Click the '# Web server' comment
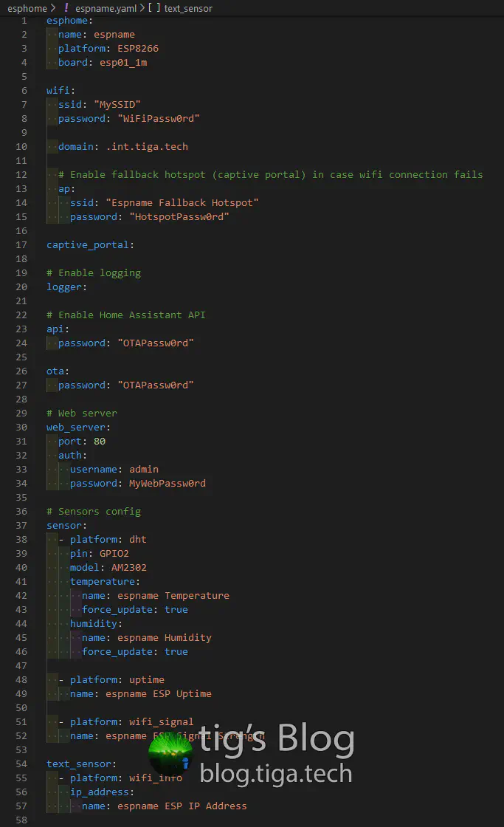The height and width of the screenshot is (827, 504). point(82,413)
